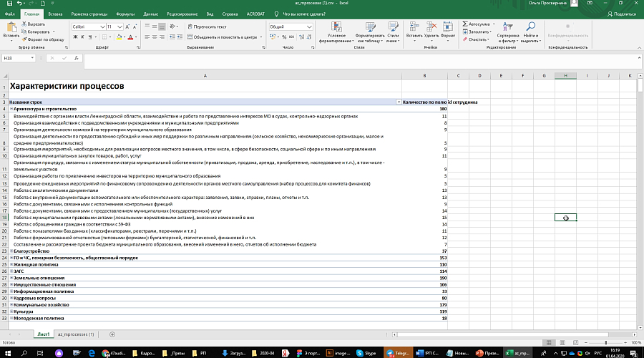Click the Share (Поделиться) button
Screen dimensions: 644x358
[x=621, y=14]
